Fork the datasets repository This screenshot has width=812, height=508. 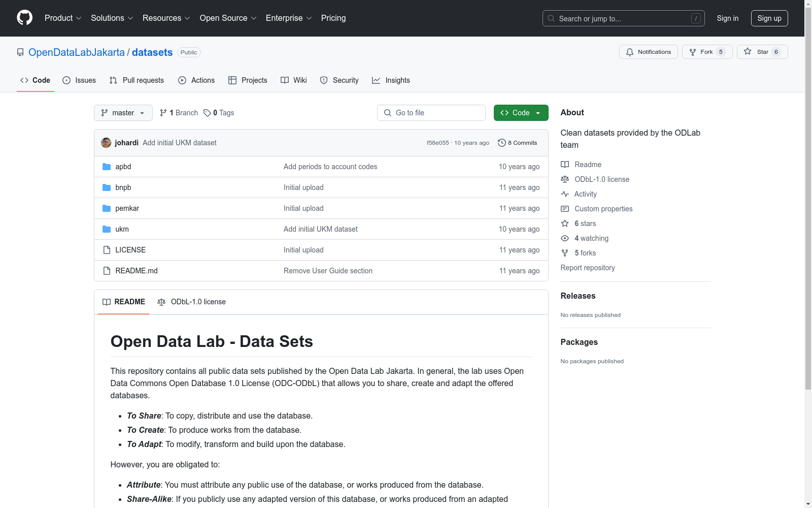(x=707, y=52)
